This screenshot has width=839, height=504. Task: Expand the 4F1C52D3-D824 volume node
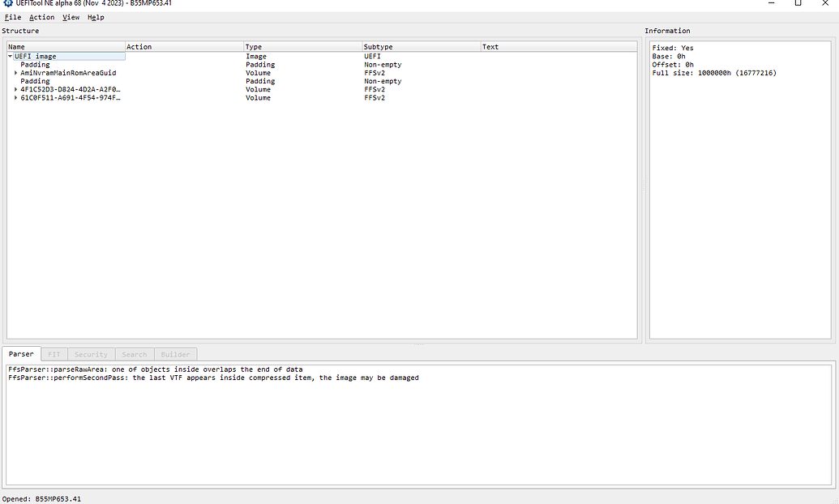(15, 89)
